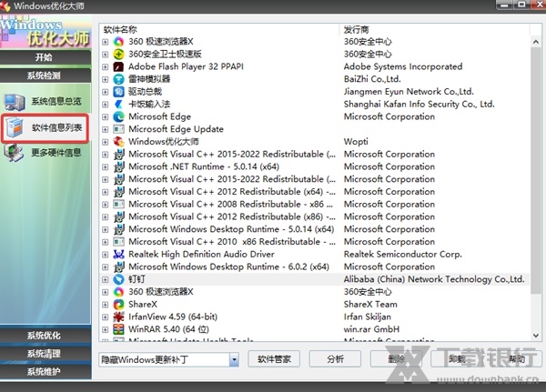Click the 卡饭输入法 icon
The height and width of the screenshot is (392, 546).
click(x=118, y=104)
